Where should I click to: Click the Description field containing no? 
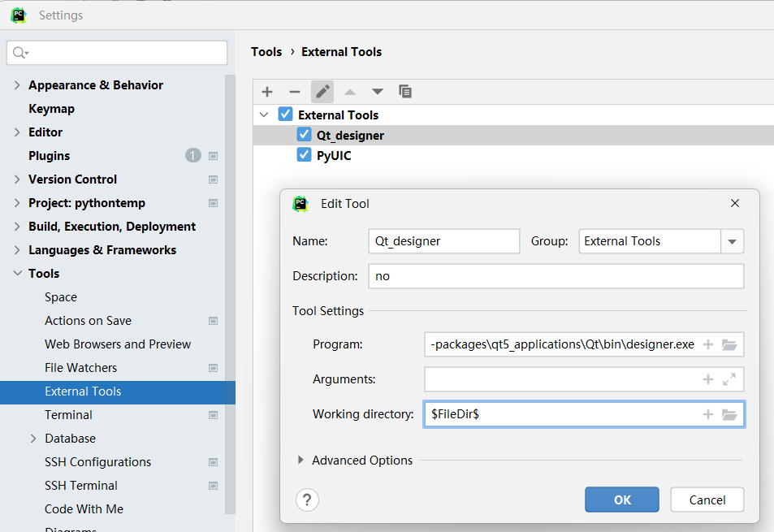click(x=556, y=276)
